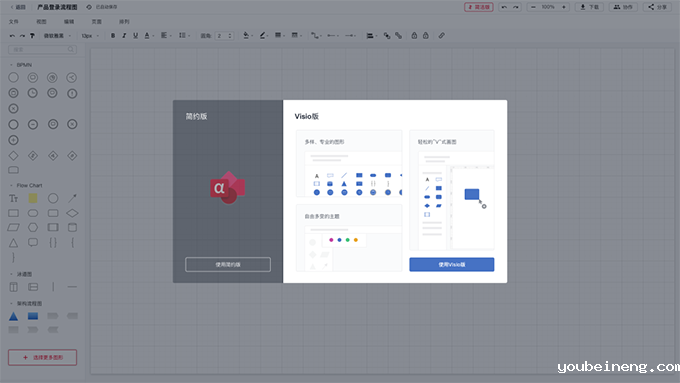This screenshot has height=383, width=680.
Task: Click the 选择更多图形 button
Action: tap(42, 357)
